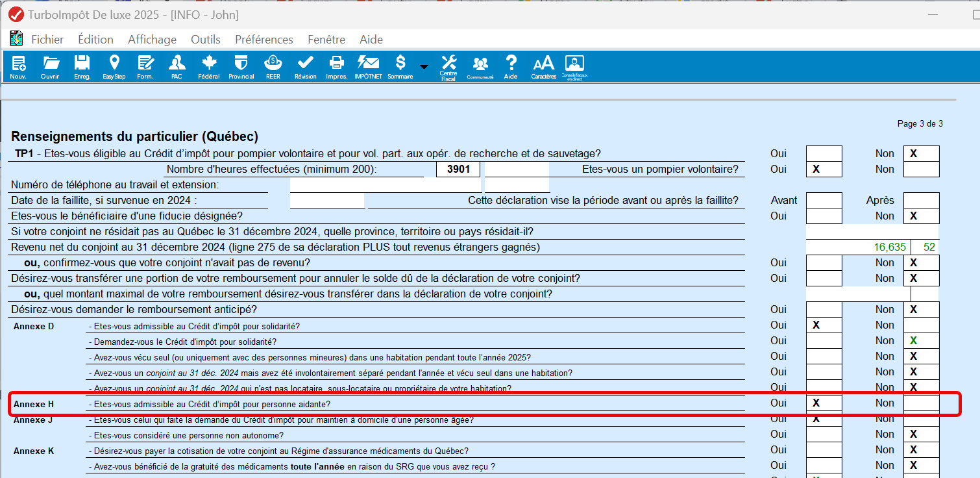Open the Préférences menu
Viewport: 980px width, 478px height.
pos(264,40)
